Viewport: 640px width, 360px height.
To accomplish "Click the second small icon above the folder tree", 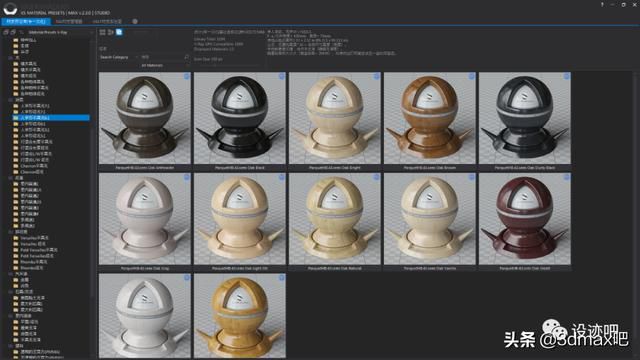I will pos(13,32).
